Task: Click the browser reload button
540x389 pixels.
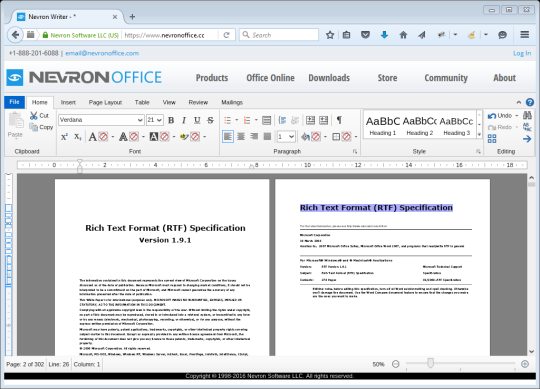Action: coord(226,35)
